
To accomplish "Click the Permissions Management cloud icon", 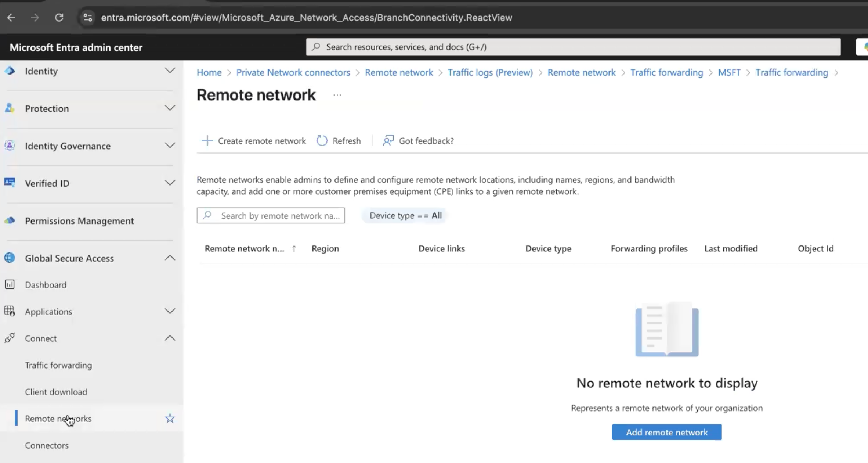I will (10, 220).
